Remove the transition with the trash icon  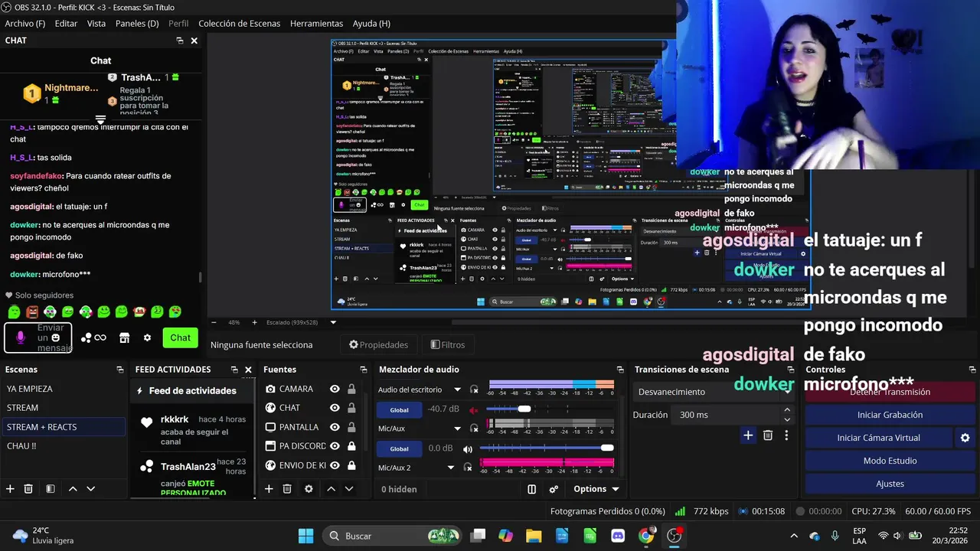[768, 435]
